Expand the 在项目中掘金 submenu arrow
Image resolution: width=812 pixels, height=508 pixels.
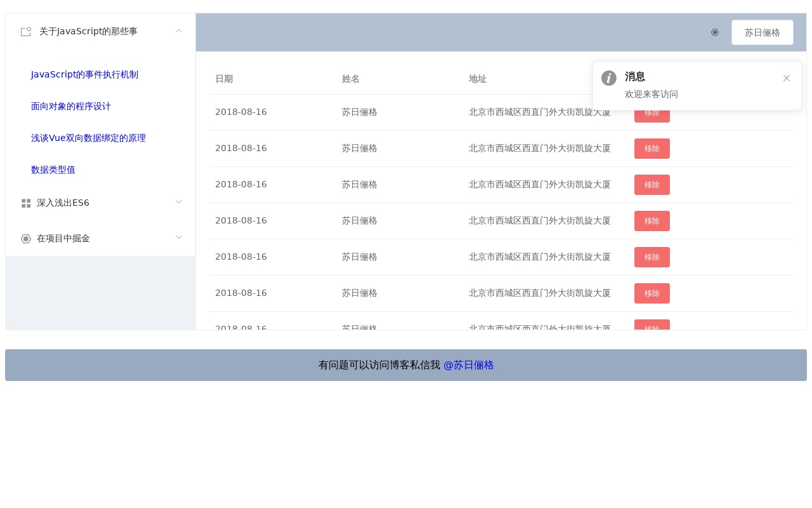point(179,237)
